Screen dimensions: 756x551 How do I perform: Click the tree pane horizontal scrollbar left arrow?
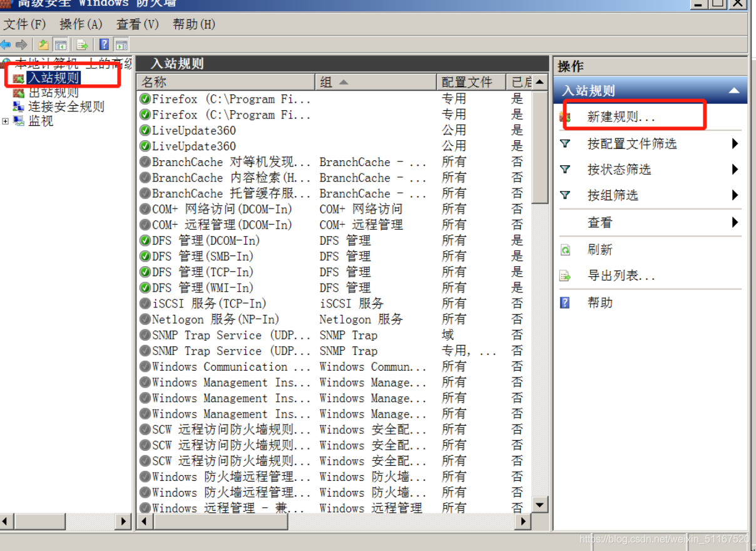coord(6,522)
